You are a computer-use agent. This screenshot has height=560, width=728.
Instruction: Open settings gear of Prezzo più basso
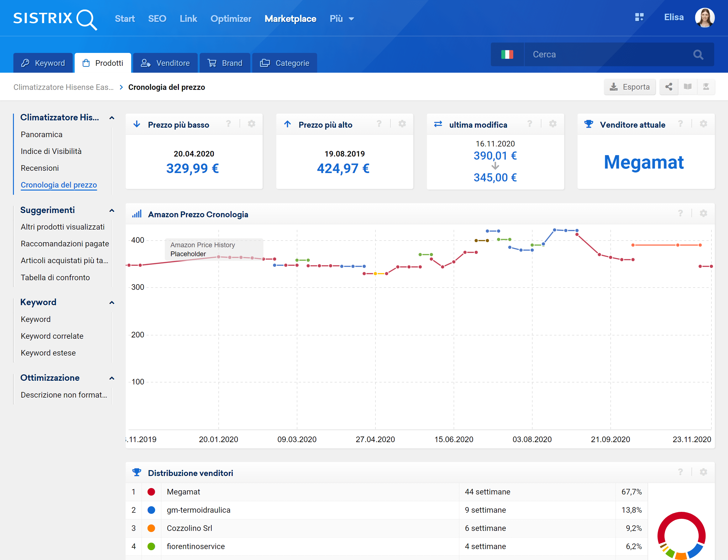coord(251,124)
